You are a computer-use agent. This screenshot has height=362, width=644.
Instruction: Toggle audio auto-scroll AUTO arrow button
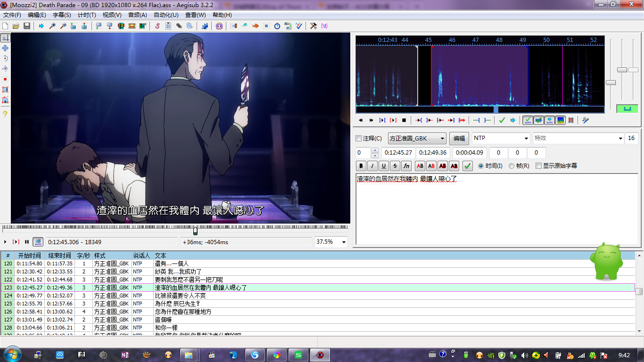point(549,120)
